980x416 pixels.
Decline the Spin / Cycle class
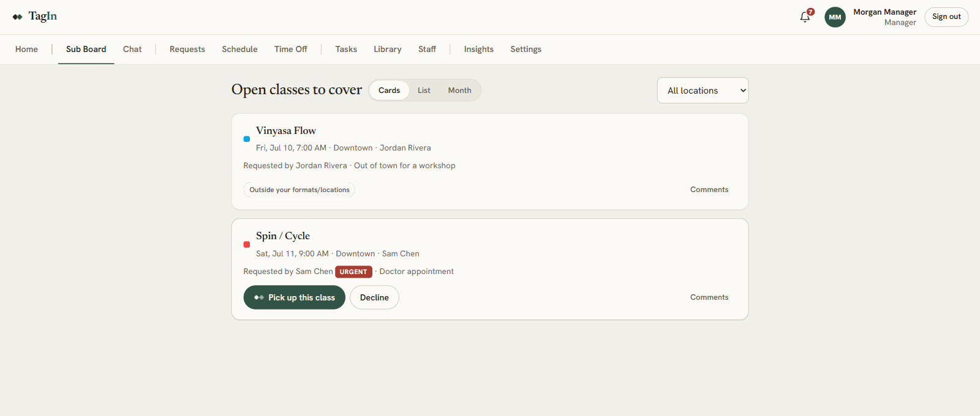tap(374, 297)
